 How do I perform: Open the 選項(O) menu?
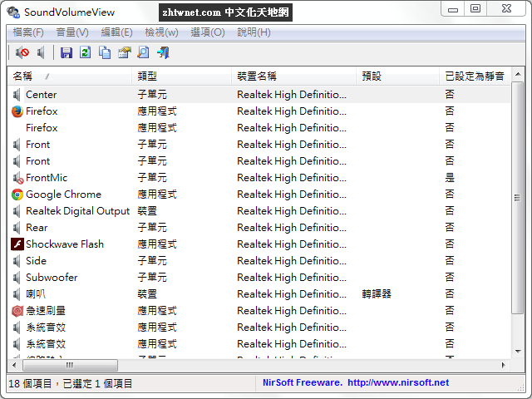point(208,32)
